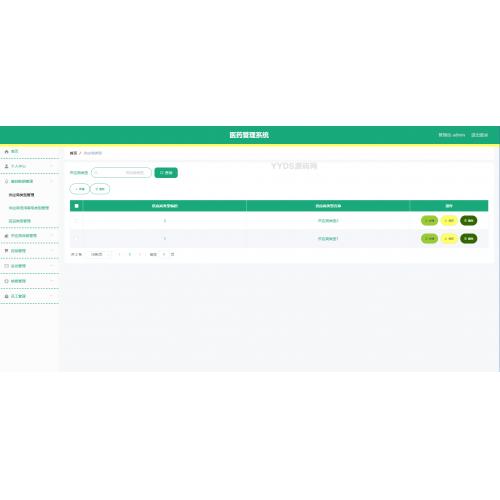Select the highlighted bold submenu item in sidebar

point(21,195)
